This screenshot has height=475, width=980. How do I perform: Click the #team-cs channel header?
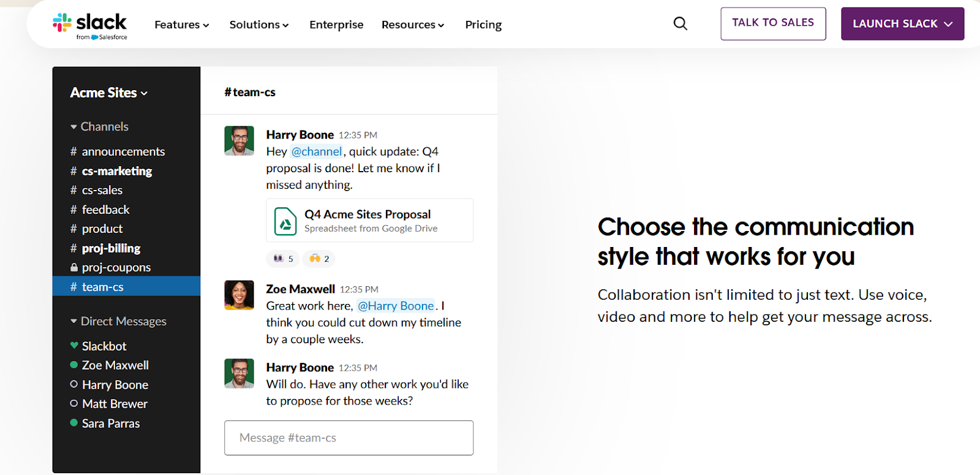tap(250, 93)
